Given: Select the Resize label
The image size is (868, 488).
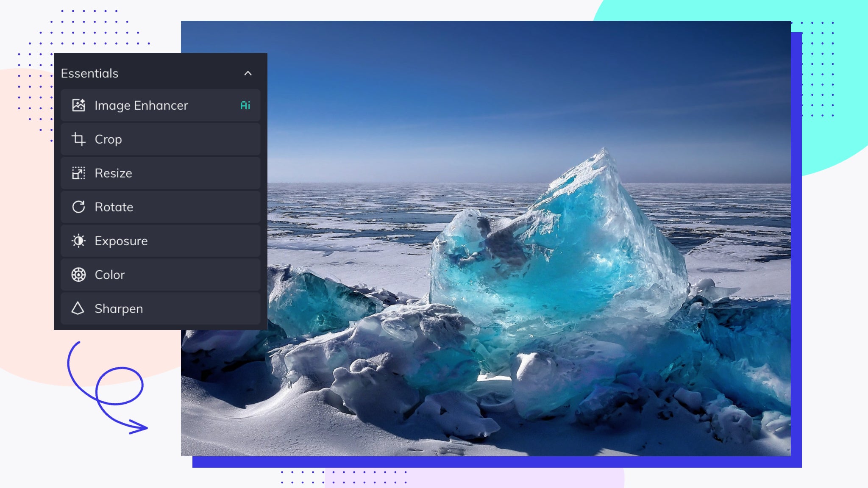Looking at the screenshot, I should pos(113,173).
